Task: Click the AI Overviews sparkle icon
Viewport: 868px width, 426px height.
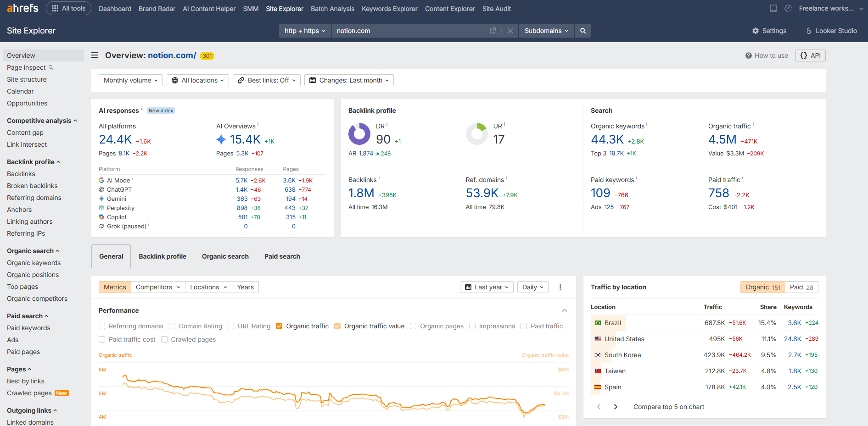Action: 221,139
